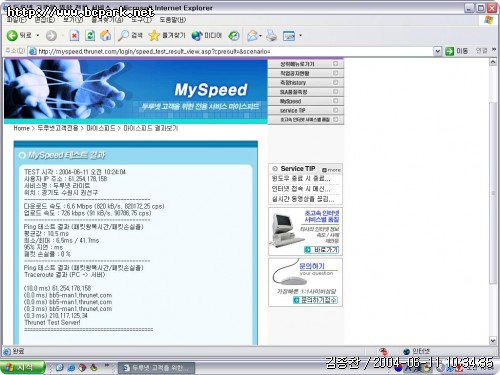
Task: Open the 파일(F) menu
Action: [17, 20]
